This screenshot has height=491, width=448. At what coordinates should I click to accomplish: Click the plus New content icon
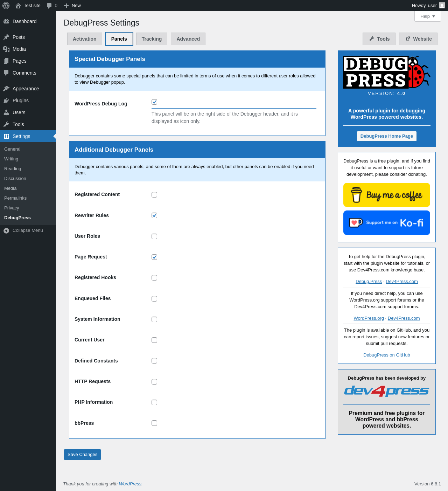coord(66,6)
